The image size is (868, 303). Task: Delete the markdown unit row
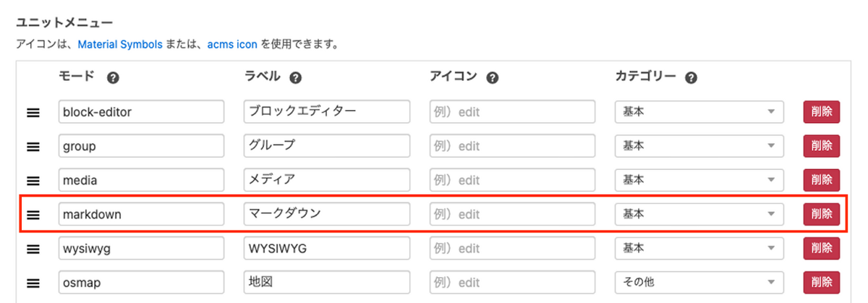(821, 214)
